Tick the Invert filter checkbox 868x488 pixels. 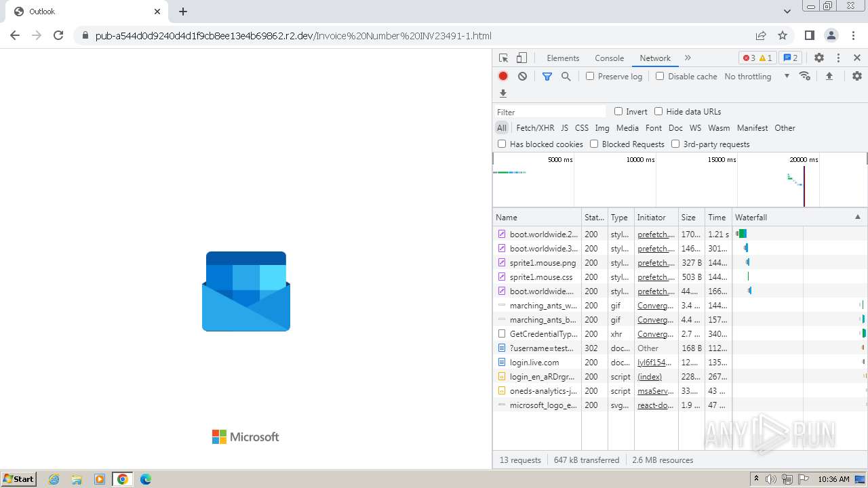click(x=618, y=111)
